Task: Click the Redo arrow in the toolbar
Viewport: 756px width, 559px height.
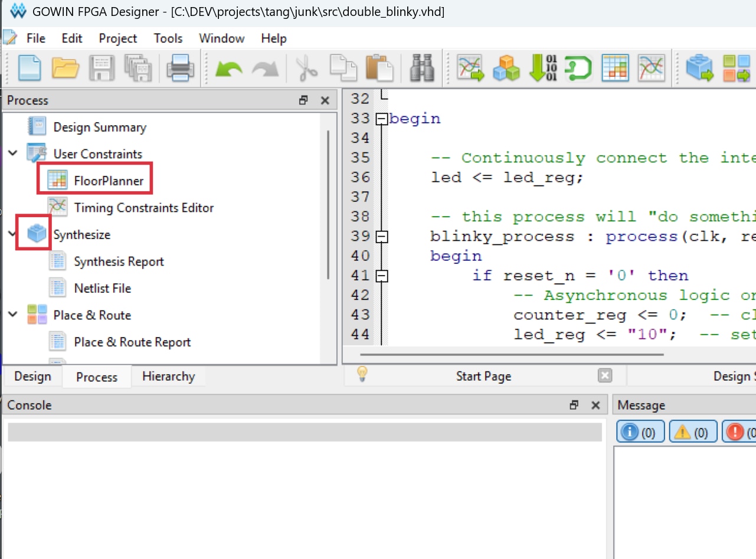Action: point(265,68)
